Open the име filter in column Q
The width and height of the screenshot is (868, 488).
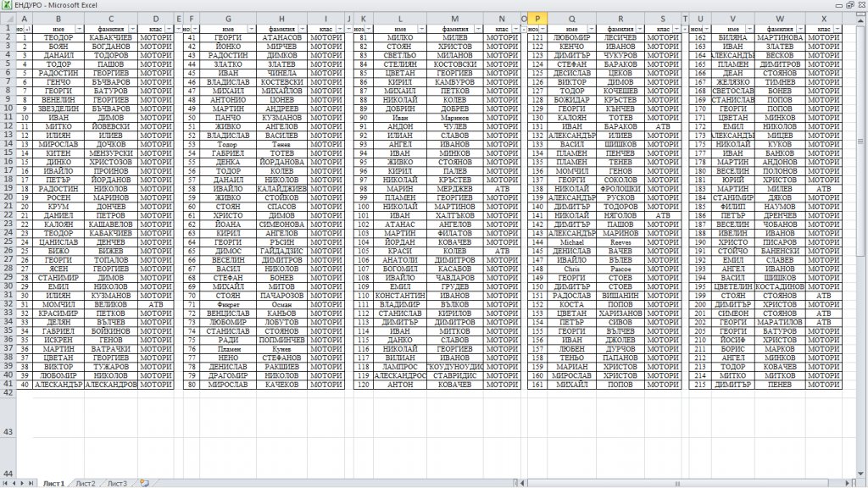pyautogui.click(x=590, y=29)
